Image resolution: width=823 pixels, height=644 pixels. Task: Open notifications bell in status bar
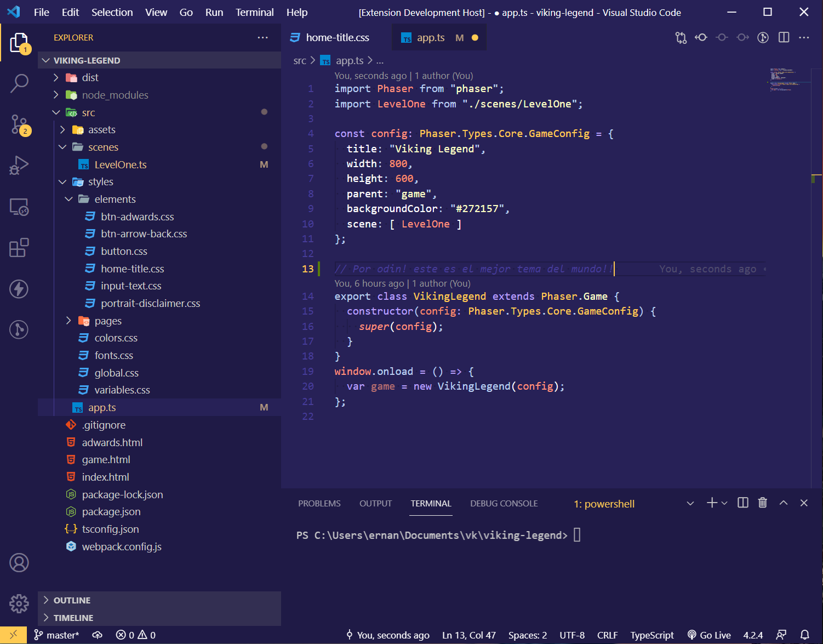(804, 635)
